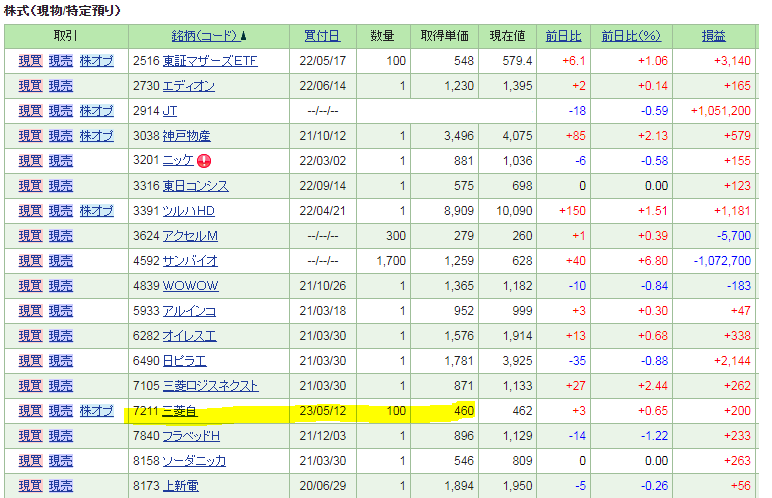This screenshot has height=498, width=772.
Task: Click 現売 for 6282 オイレス工
Action: pos(61,336)
